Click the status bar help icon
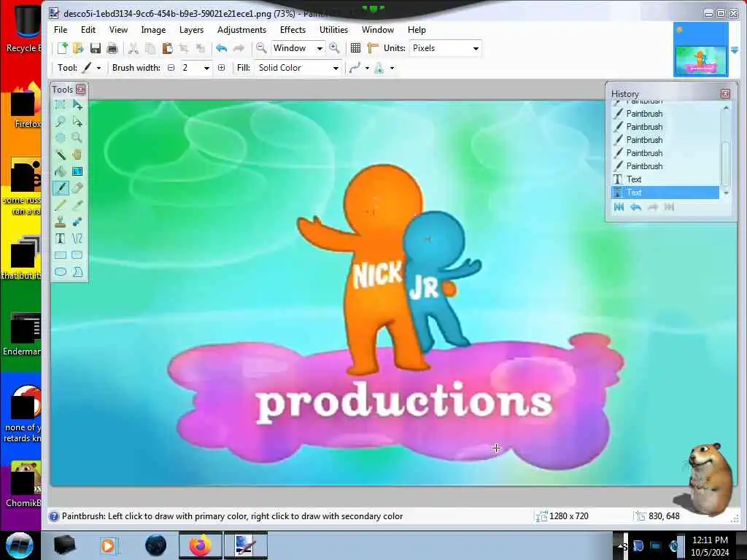 pyautogui.click(x=54, y=516)
